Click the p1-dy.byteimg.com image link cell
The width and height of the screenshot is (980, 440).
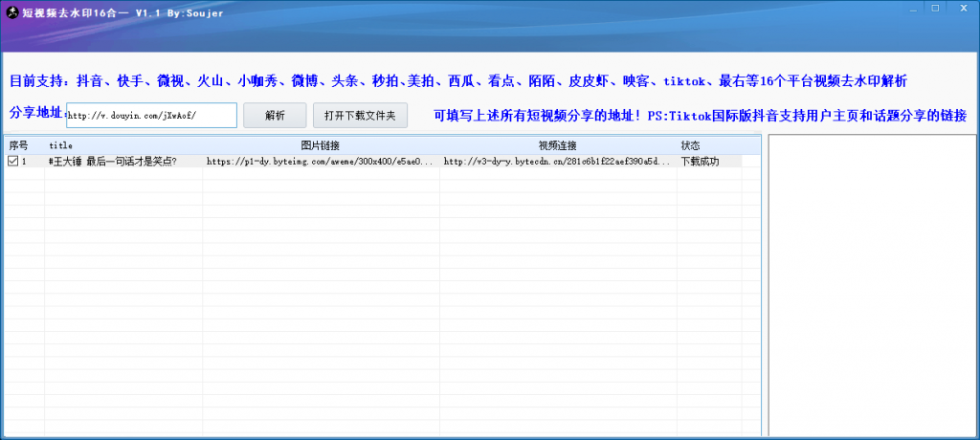[x=319, y=162]
